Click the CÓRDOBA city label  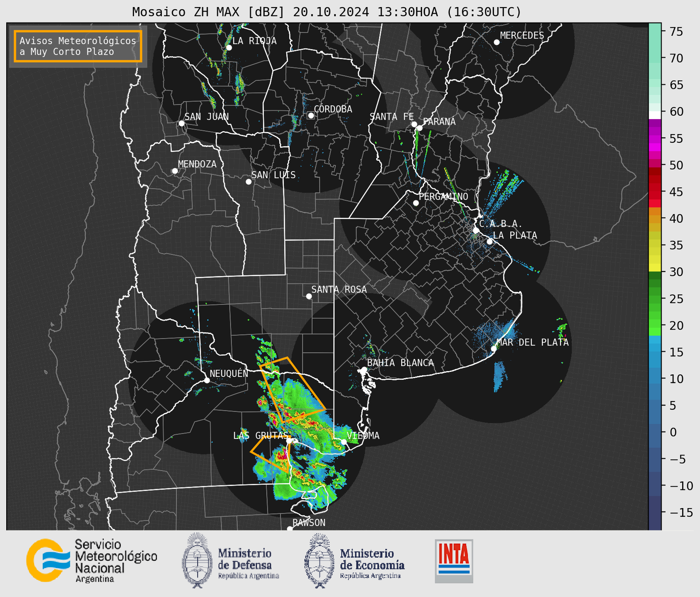[333, 109]
